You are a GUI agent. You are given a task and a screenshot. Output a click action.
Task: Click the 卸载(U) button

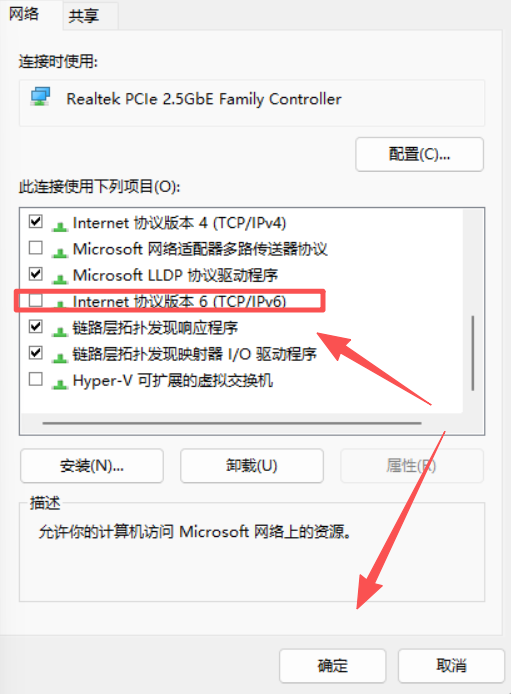pyautogui.click(x=252, y=466)
